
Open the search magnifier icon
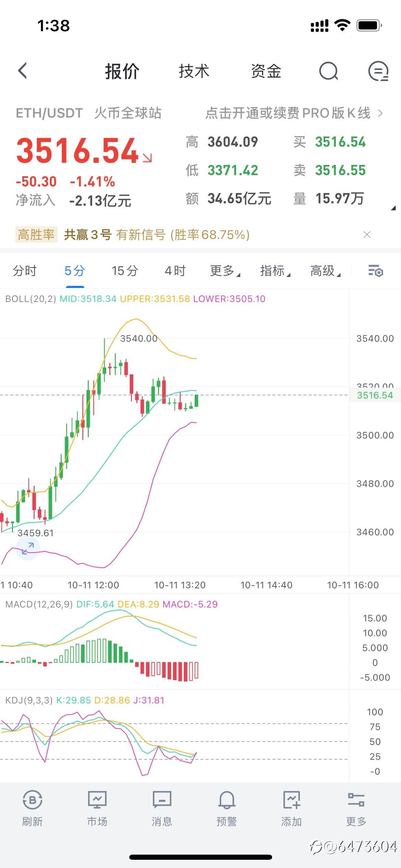click(x=328, y=71)
